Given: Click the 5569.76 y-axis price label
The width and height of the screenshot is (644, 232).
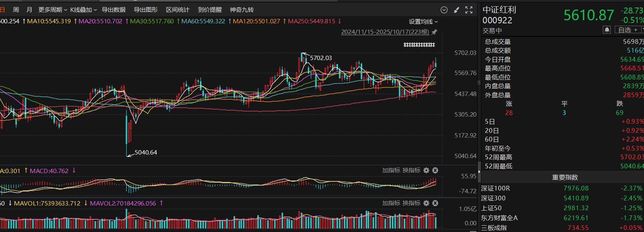Looking at the screenshot, I should click(465, 73).
